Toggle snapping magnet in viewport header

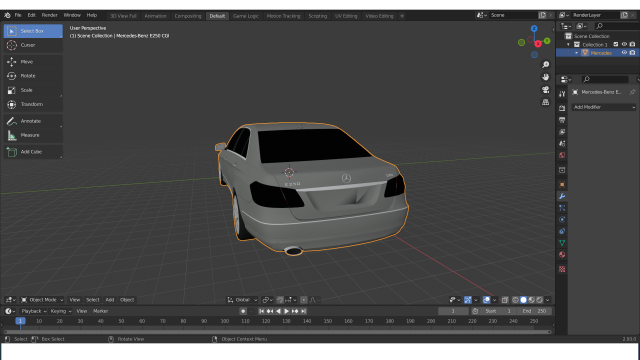click(x=280, y=300)
